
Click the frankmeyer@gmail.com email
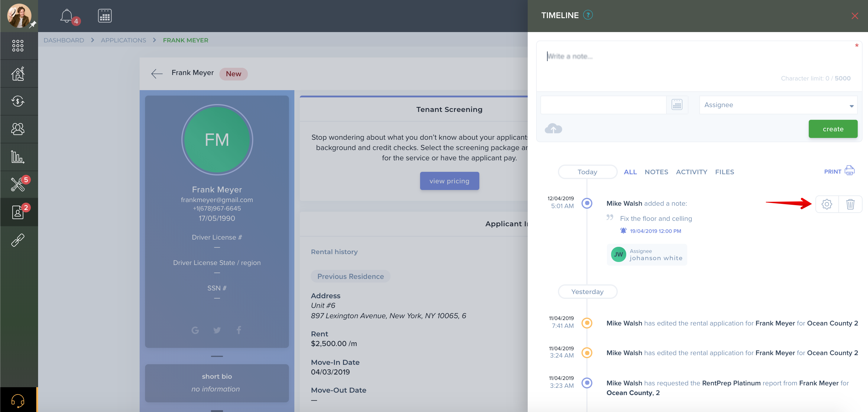click(217, 200)
